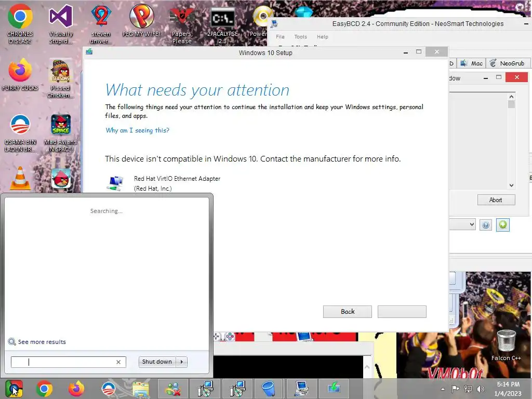Open the Why am I seeing this? link

tap(137, 130)
